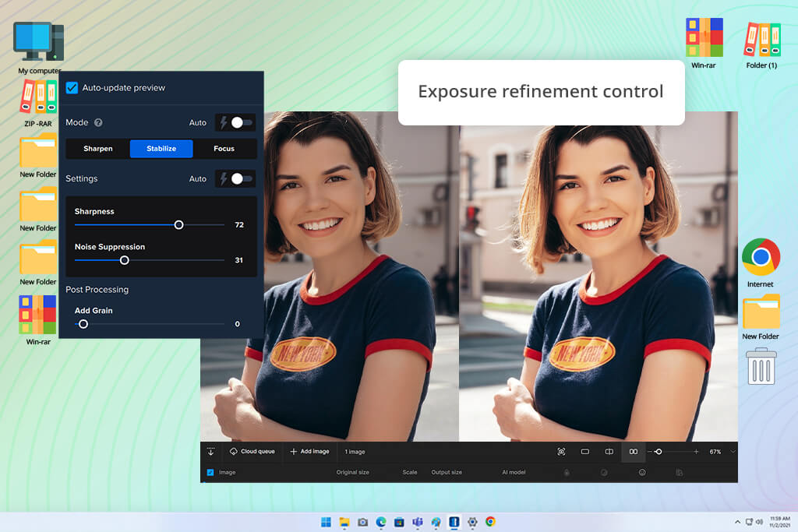This screenshot has height=532, width=798.
Task: Toggle the Mode Auto switch
Action: [x=236, y=122]
